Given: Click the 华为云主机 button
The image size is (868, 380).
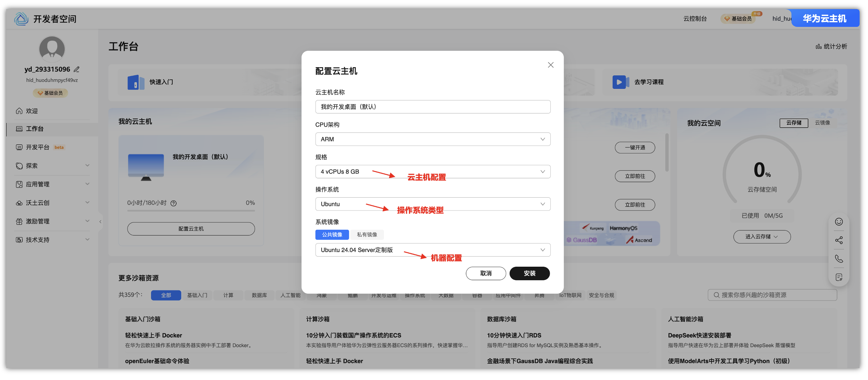Looking at the screenshot, I should (x=825, y=18).
